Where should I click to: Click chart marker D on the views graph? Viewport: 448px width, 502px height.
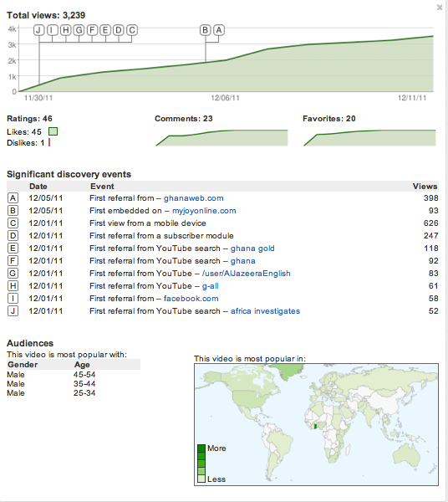[x=119, y=30]
